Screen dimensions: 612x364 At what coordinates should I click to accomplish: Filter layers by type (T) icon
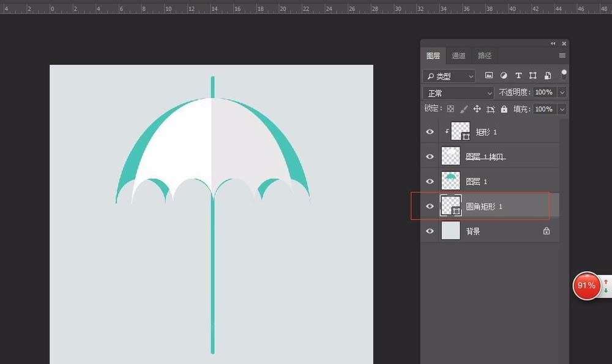click(518, 76)
